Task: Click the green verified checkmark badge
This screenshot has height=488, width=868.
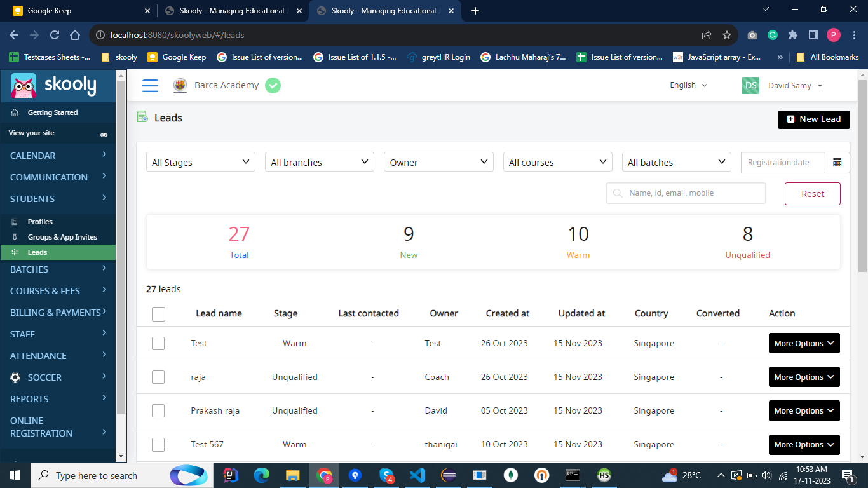Action: click(273, 85)
